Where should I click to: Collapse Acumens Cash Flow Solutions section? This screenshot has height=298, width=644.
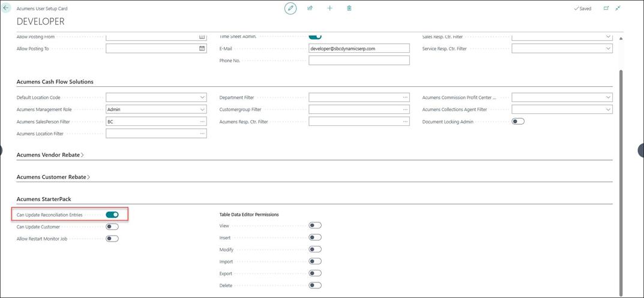[55, 82]
